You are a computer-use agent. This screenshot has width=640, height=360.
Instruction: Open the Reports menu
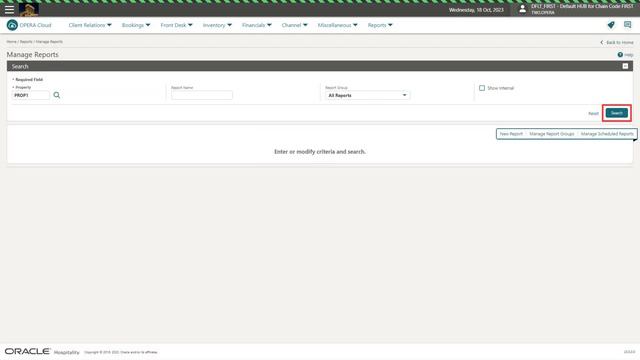point(380,25)
